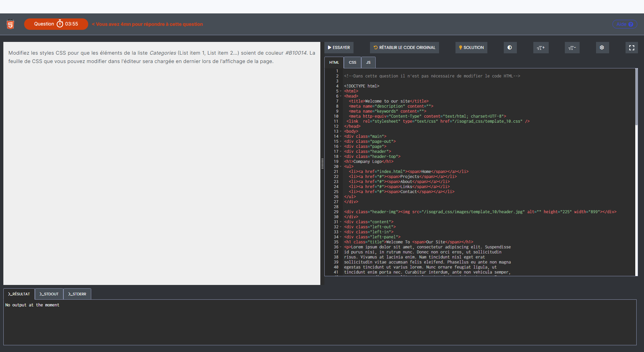The height and width of the screenshot is (352, 644).
Task: Click the timer stopwatch icon
Action: [x=60, y=24]
